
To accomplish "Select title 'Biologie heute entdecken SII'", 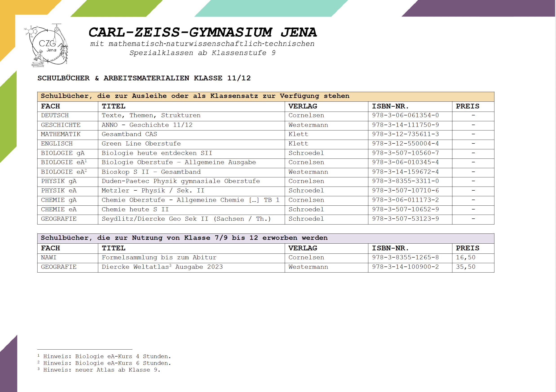I will 157,153.
